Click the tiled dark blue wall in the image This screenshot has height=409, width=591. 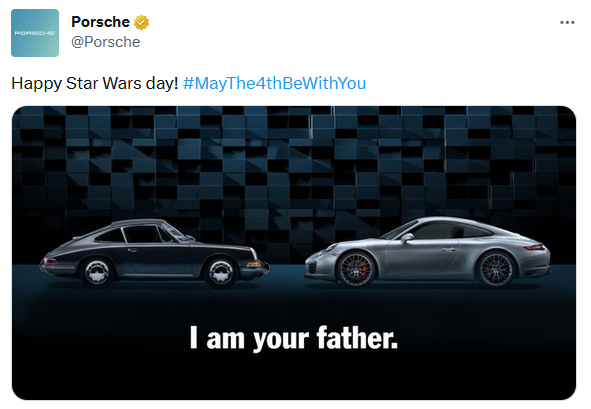[294, 166]
